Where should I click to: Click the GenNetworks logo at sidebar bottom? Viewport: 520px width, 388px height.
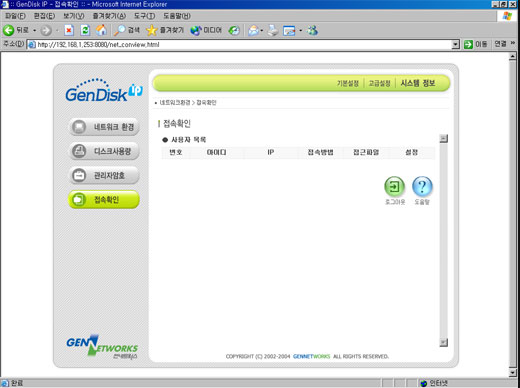point(102,347)
